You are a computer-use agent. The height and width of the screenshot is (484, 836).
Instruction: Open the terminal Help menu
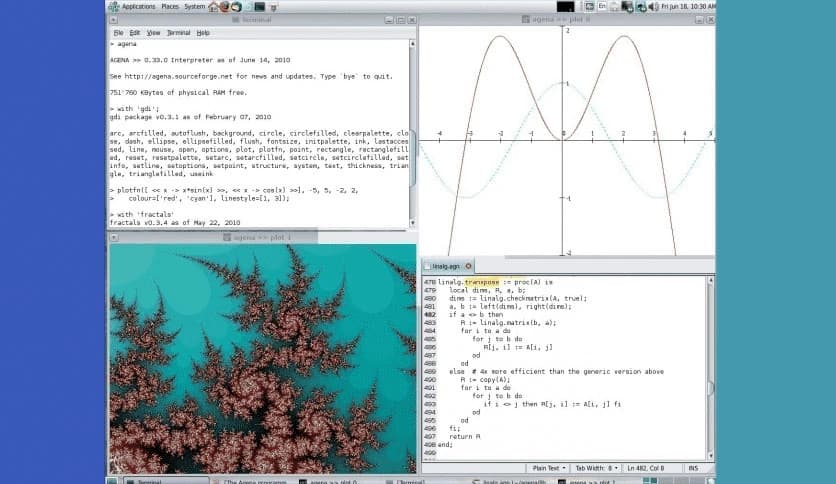[203, 32]
